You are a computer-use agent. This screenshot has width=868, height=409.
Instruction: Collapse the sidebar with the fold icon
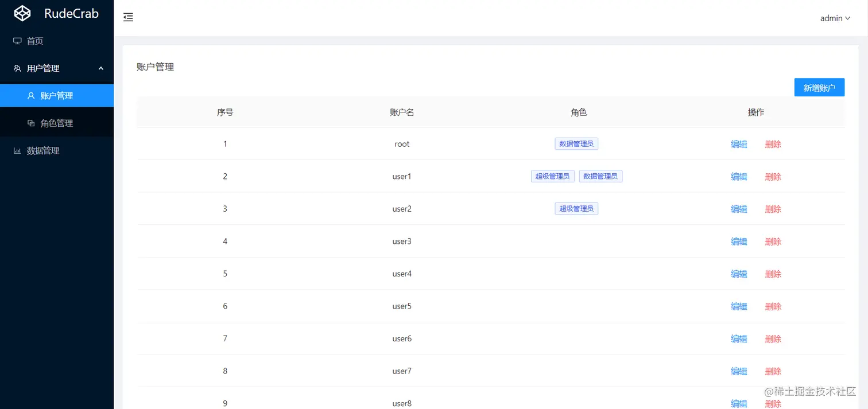click(x=128, y=18)
